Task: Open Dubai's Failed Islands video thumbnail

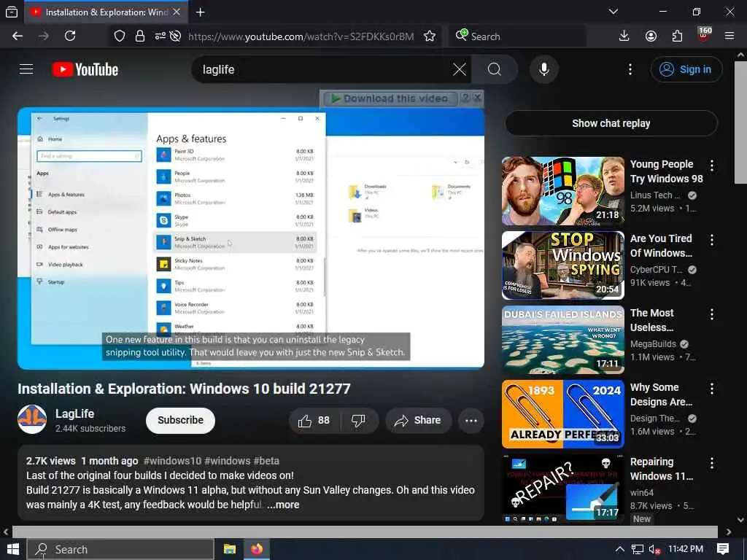Action: (x=562, y=340)
